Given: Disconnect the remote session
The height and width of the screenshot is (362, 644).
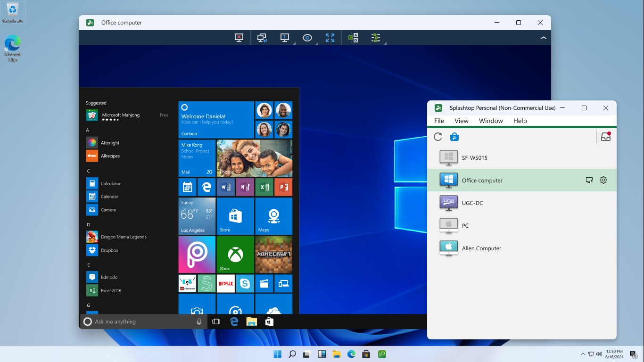Looking at the screenshot, I should point(238,38).
